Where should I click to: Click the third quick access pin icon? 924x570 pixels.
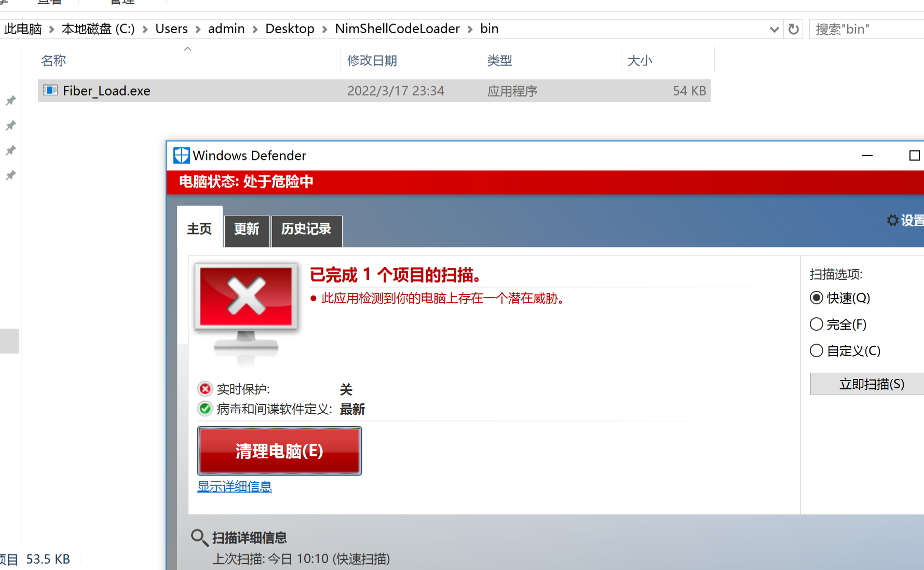coord(10,151)
